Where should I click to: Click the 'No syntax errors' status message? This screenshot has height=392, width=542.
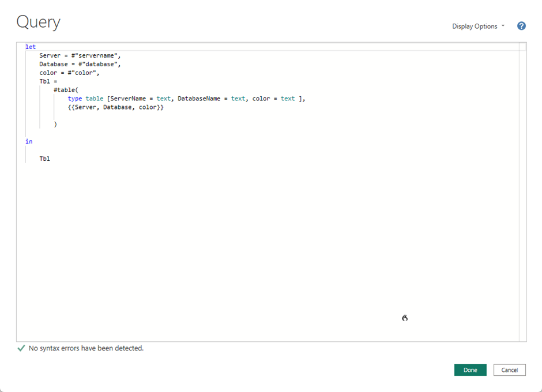coord(86,348)
